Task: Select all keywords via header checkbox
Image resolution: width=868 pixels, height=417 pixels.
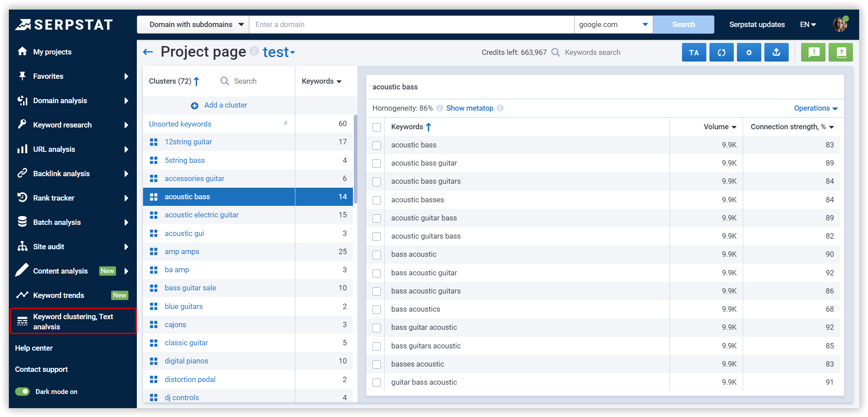Action: click(x=376, y=127)
